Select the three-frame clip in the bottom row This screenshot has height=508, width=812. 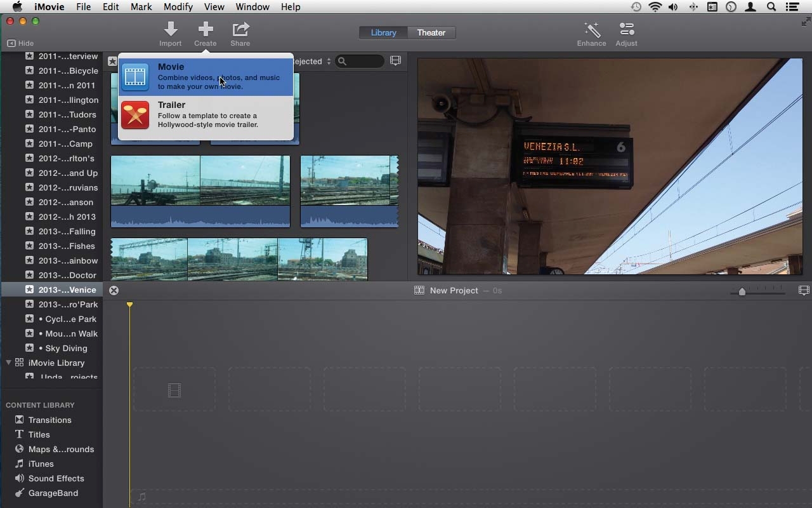tap(239, 259)
